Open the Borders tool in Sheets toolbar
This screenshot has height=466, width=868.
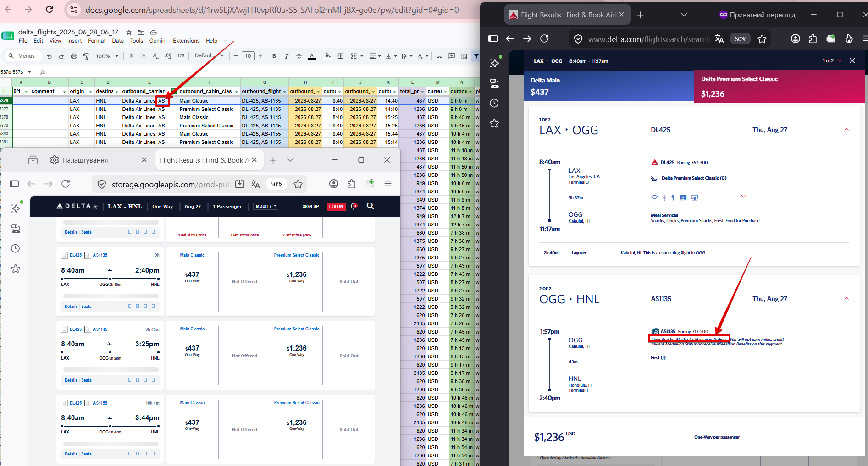(341, 56)
